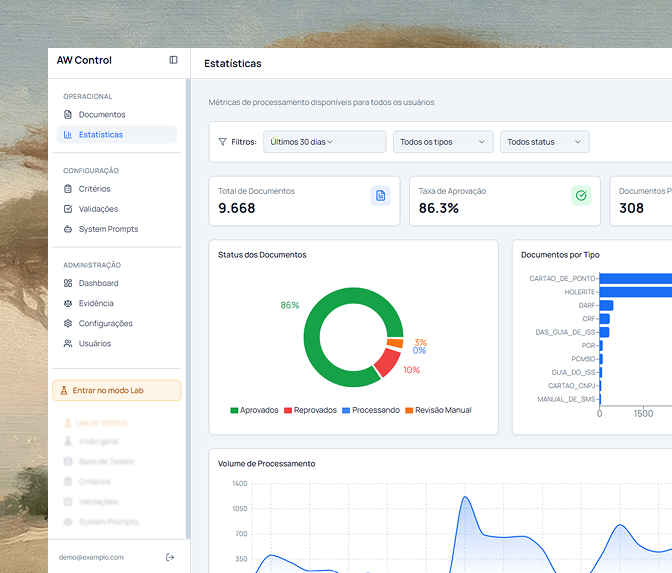Go to Usuários page
672x573 pixels.
click(x=117, y=343)
